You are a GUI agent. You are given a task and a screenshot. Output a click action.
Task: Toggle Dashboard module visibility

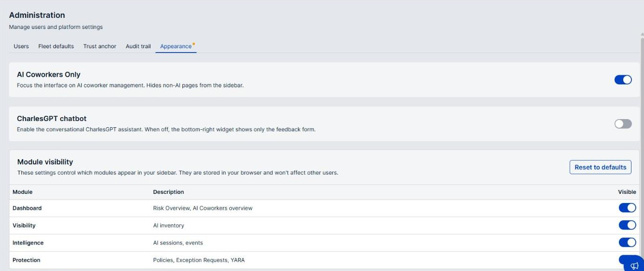point(627,208)
